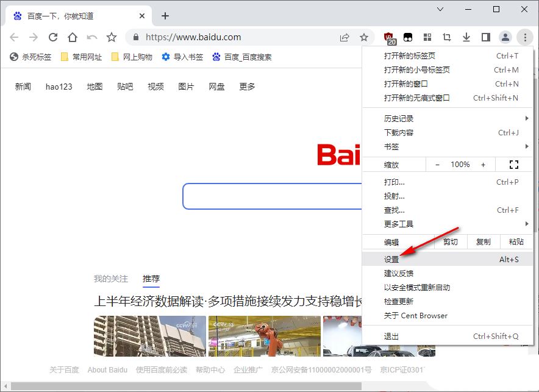This screenshot has width=539, height=392.
Task: Expand the 书签 submenu
Action: point(448,146)
